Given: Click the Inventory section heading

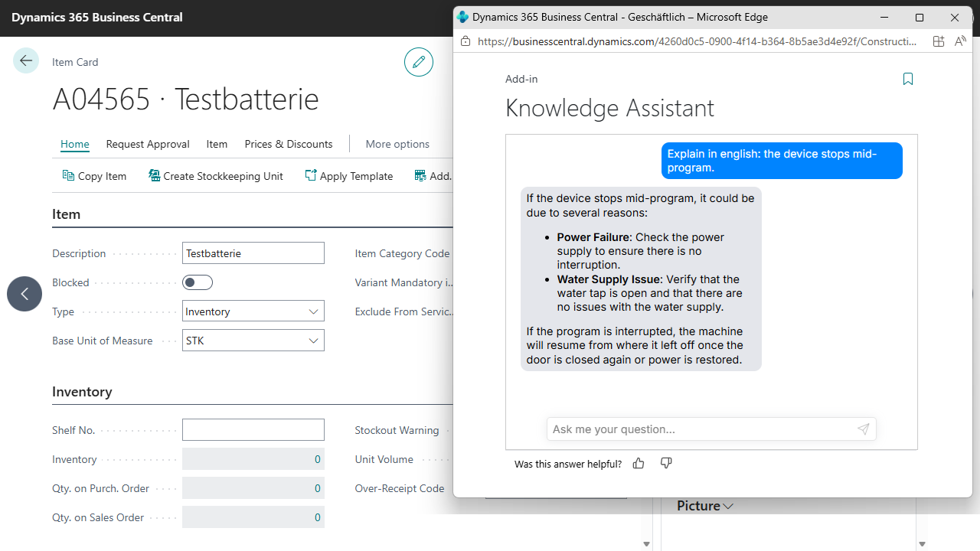Looking at the screenshot, I should tap(82, 392).
